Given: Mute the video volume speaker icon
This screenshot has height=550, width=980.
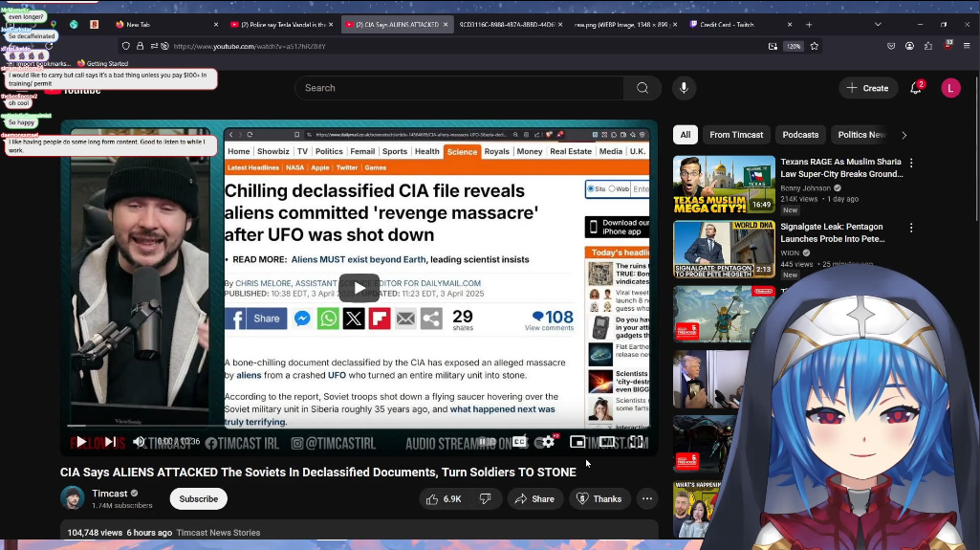Looking at the screenshot, I should 139,442.
